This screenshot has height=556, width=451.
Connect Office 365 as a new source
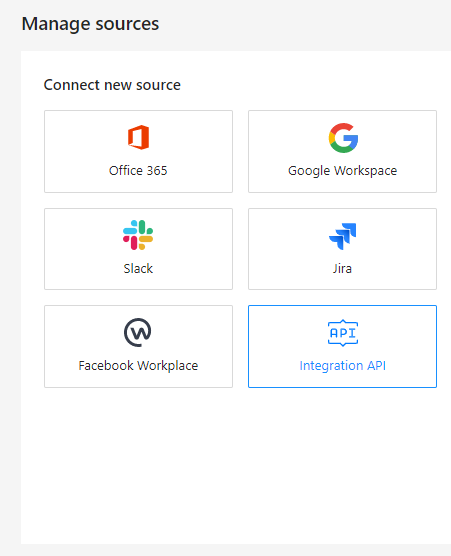pyautogui.click(x=138, y=151)
